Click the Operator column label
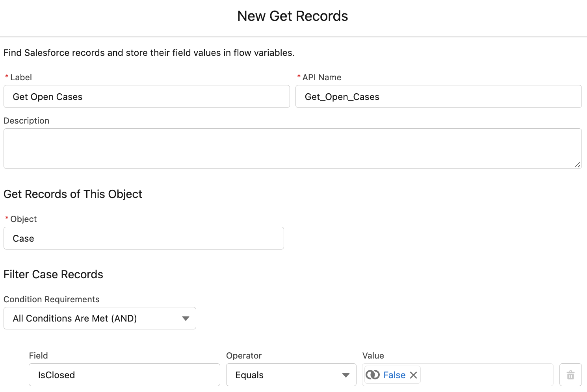The width and height of the screenshot is (587, 392). 244,356
